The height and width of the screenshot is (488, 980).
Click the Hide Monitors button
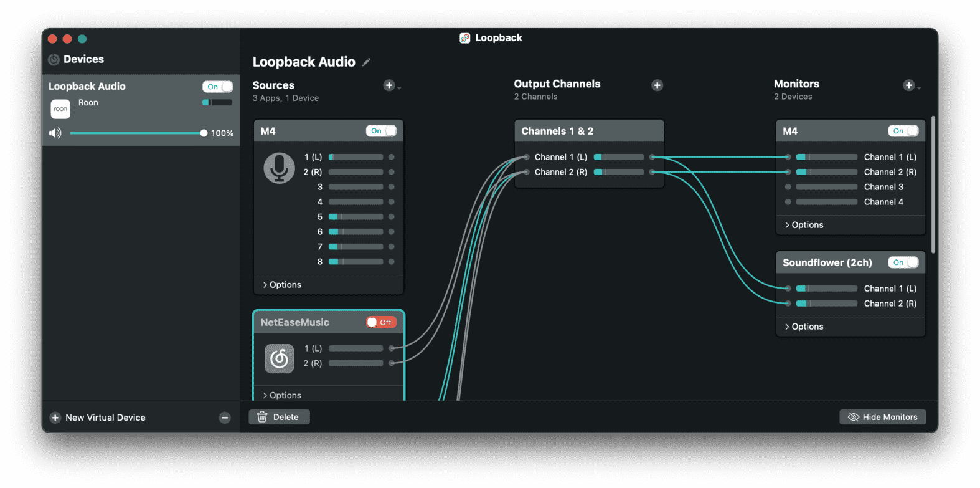(x=882, y=417)
